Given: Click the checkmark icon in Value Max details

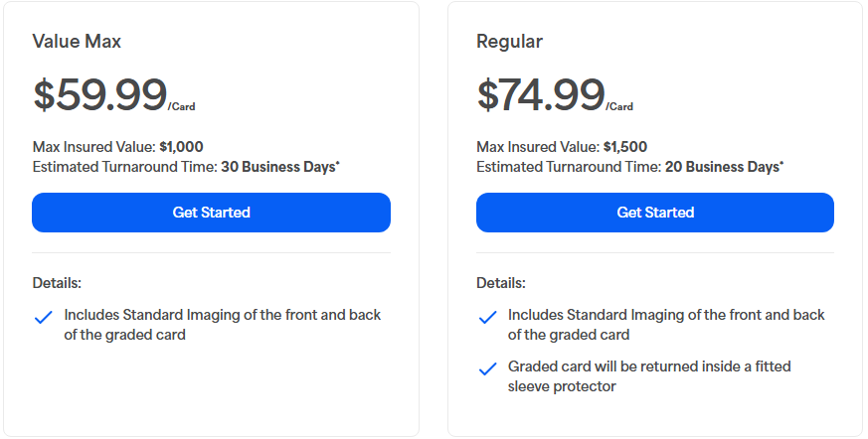Looking at the screenshot, I should [43, 318].
